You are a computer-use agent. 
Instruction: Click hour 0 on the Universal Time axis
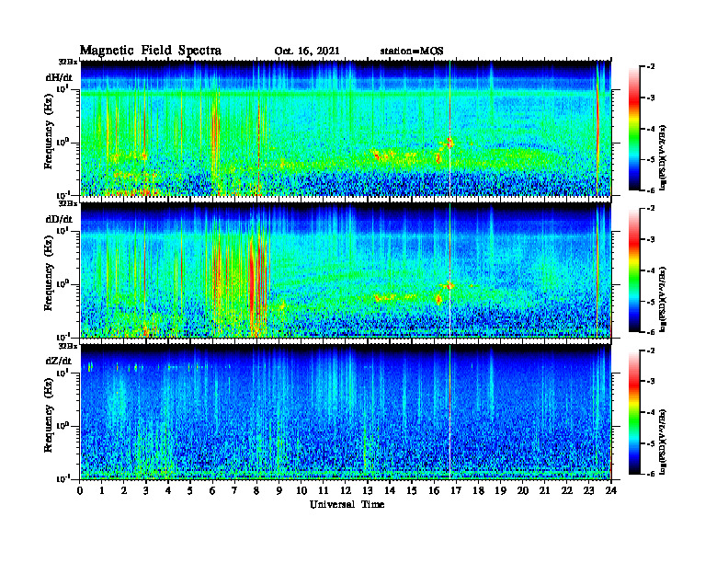pos(80,490)
